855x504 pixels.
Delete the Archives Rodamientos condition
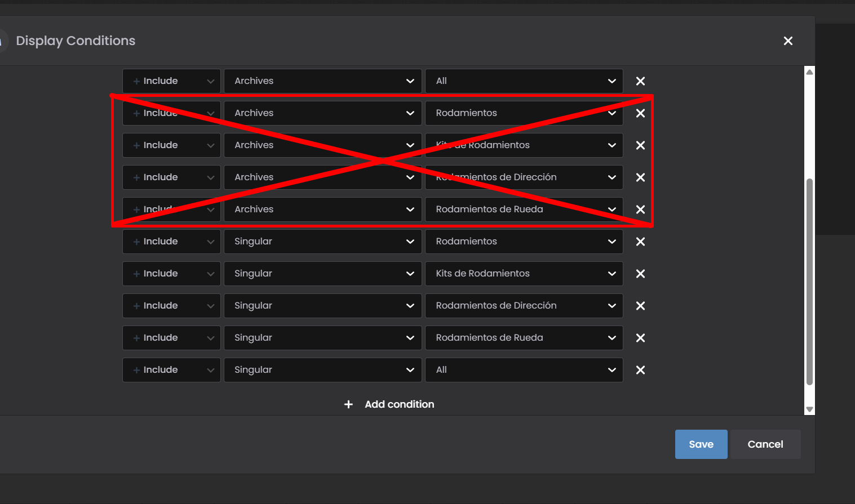point(640,113)
